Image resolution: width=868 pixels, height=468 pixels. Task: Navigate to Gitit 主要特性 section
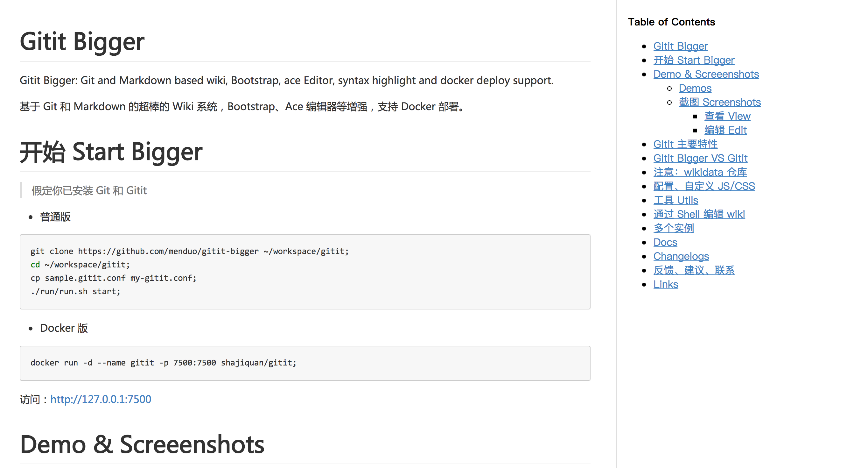[685, 144]
